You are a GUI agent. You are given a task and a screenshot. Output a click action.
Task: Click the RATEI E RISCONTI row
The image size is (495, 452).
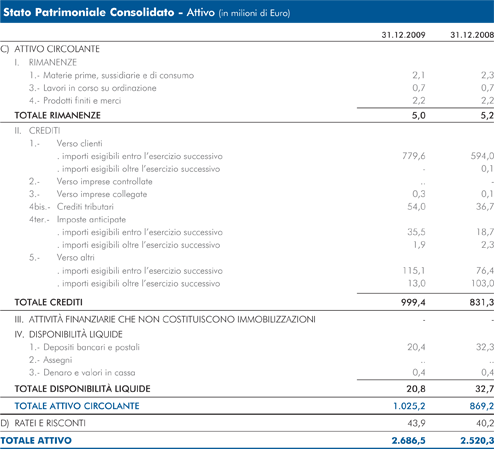point(247,423)
